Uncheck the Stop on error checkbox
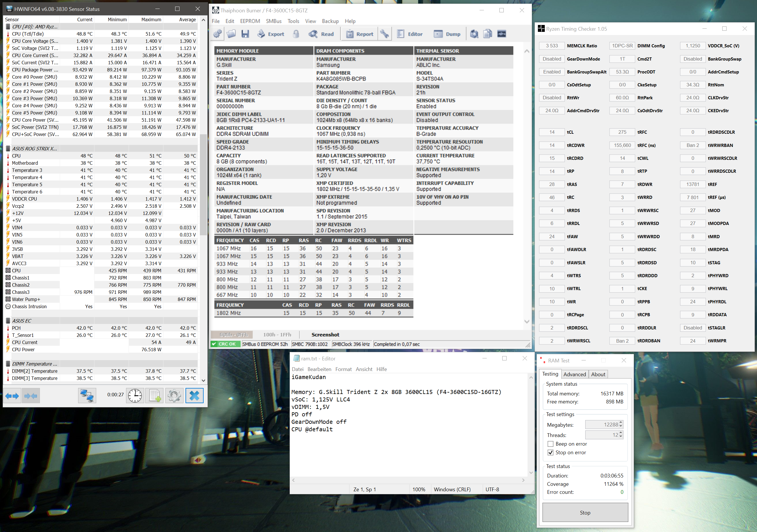The image size is (757, 532). pyautogui.click(x=550, y=452)
